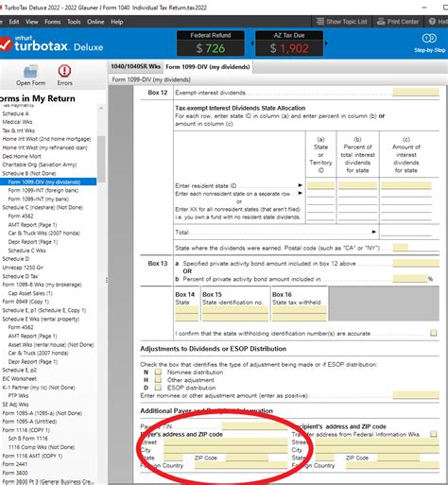448x485 pixels.
Task: Check Transfer address from Federal Information Wks
Action: point(434,434)
